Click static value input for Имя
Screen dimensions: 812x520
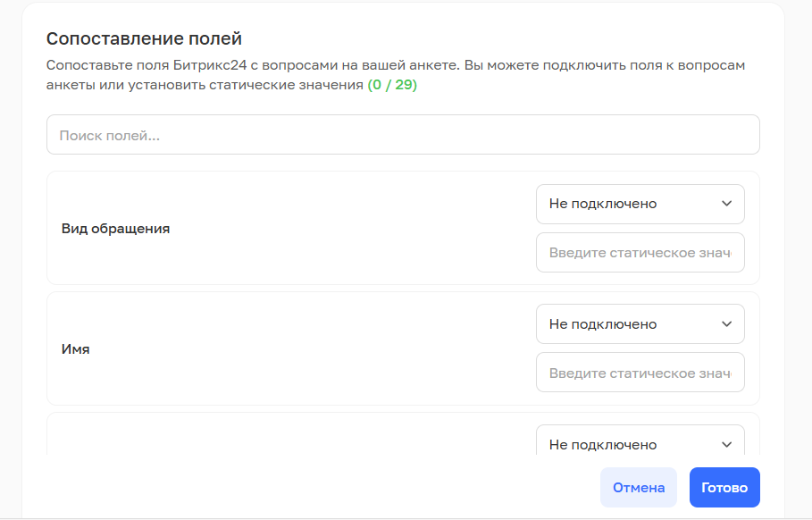pyautogui.click(x=640, y=373)
